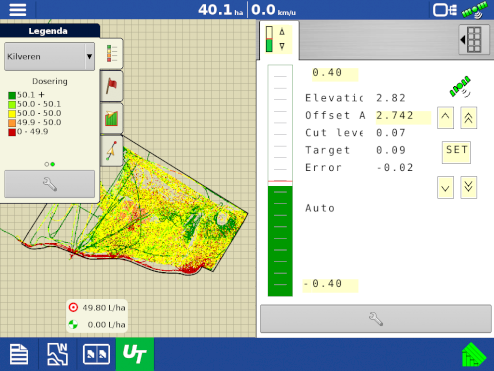
Task: Open the documents summary icon in bottom bar
Action: pos(19,354)
